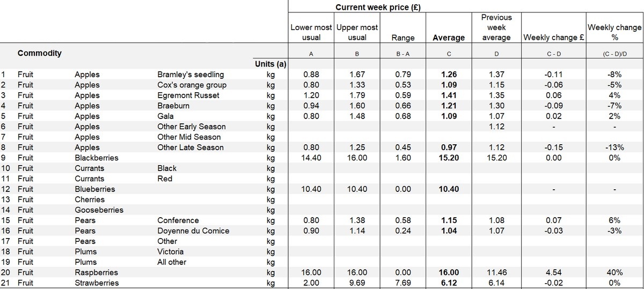Click the Commodity column header
This screenshot has height=289, width=644.
tap(40, 53)
